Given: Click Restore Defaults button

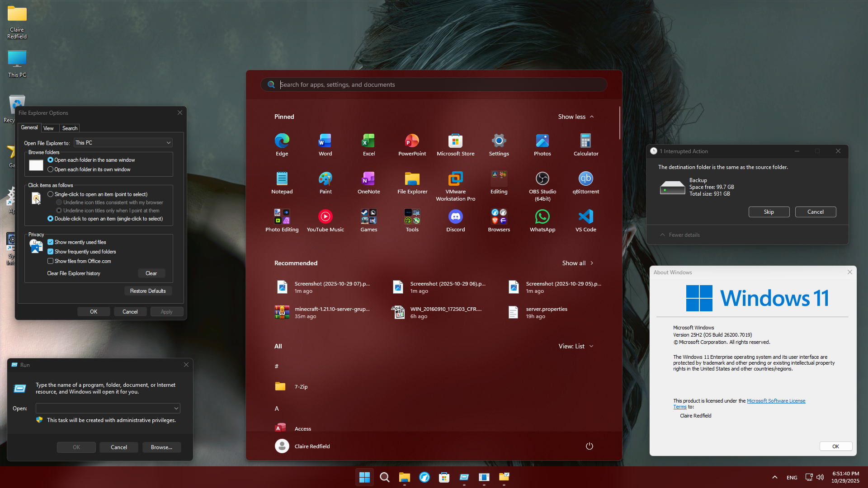Looking at the screenshot, I should point(148,291).
